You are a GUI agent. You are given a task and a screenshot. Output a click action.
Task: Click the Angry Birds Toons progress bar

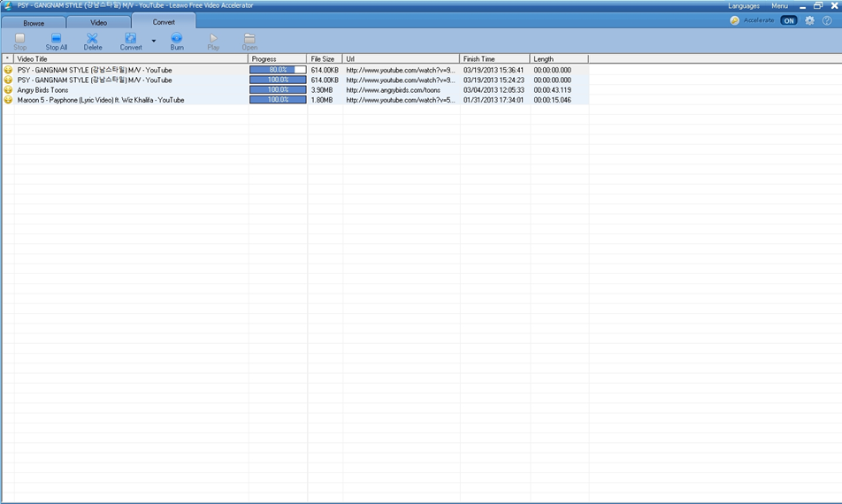(x=278, y=89)
